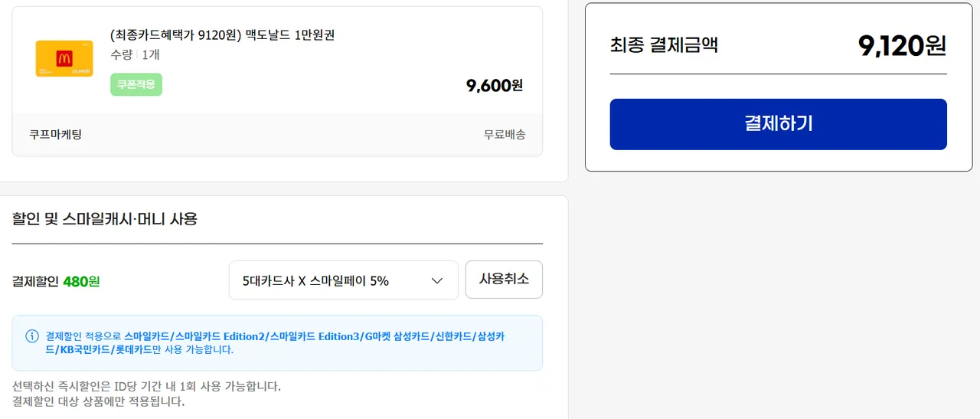Click the 수량 1개 quantity text
980x419 pixels.
(135, 55)
